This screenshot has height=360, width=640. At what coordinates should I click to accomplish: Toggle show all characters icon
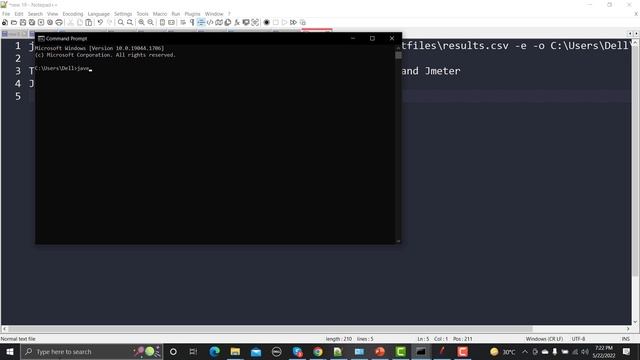coord(192,22)
